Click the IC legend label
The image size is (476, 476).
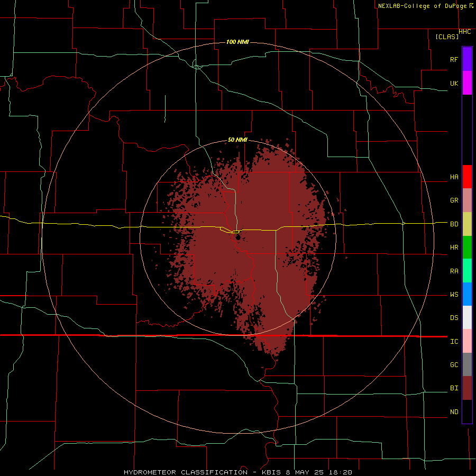pyautogui.click(x=454, y=342)
